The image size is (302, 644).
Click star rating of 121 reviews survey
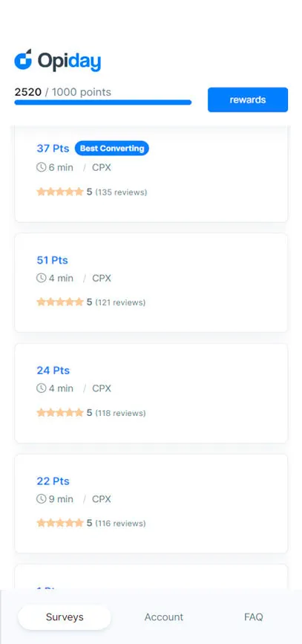pos(60,302)
